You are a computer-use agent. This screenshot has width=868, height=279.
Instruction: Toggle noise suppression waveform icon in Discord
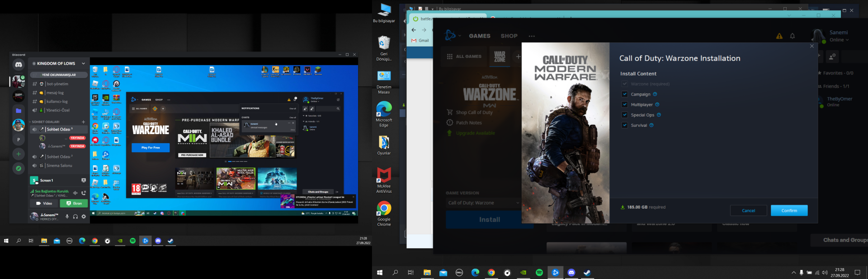point(75,193)
